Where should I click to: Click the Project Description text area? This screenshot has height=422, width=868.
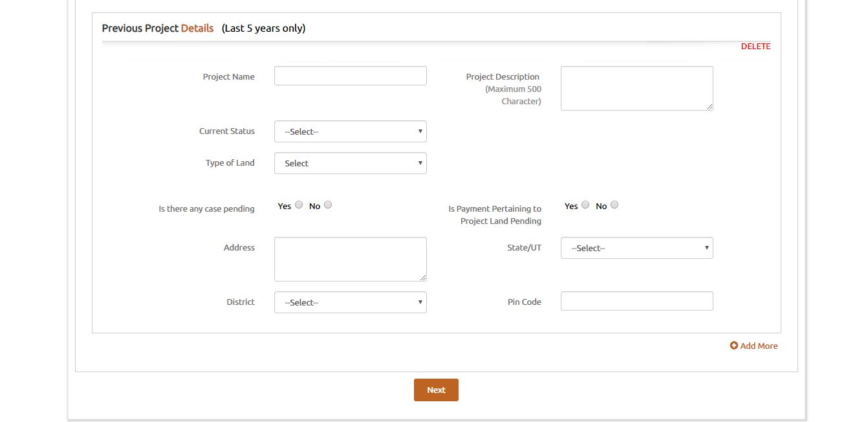636,87
